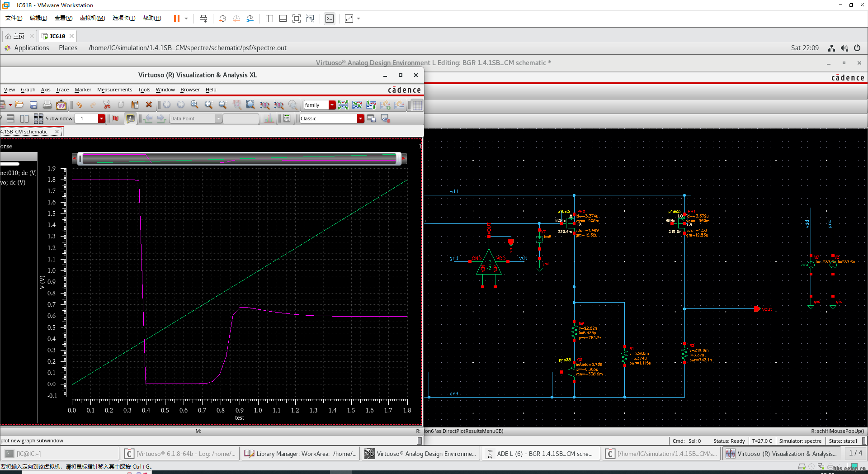The height and width of the screenshot is (474, 868).
Task: Click the workspace visibility icon with eye
Action: 386,118
